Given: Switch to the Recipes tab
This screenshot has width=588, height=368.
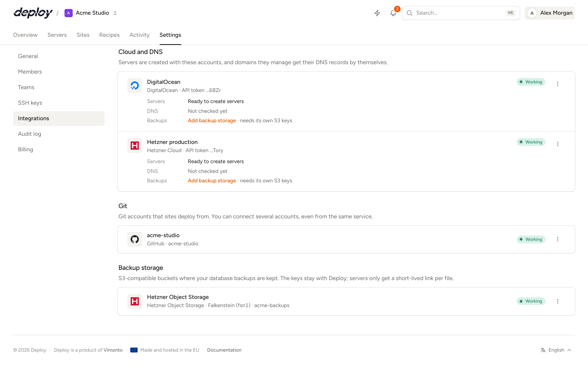Looking at the screenshot, I should 109,35.
